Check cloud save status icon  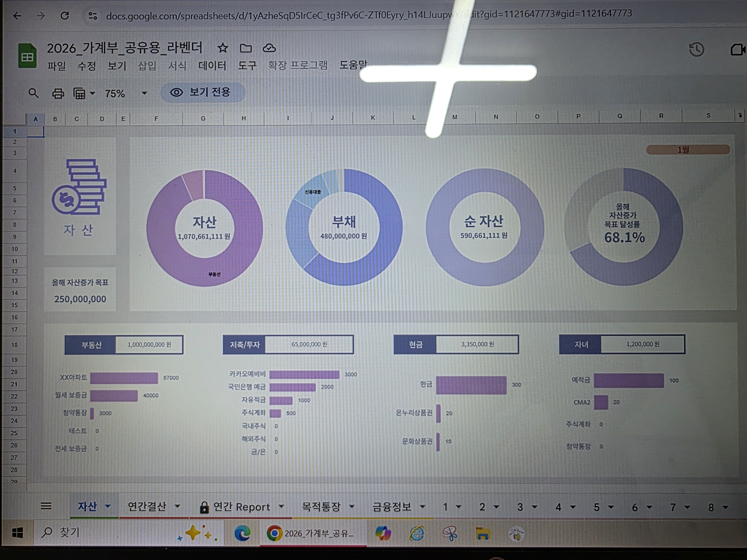click(x=269, y=48)
